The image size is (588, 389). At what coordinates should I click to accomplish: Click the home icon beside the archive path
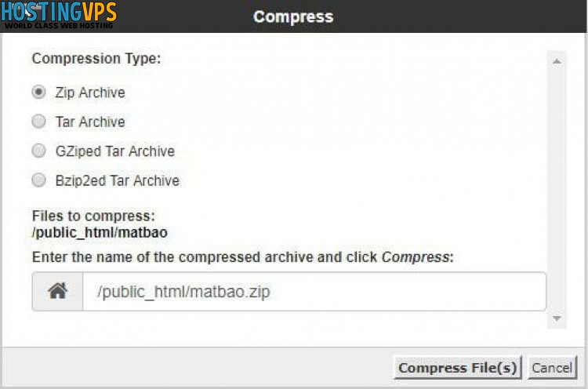tap(57, 291)
